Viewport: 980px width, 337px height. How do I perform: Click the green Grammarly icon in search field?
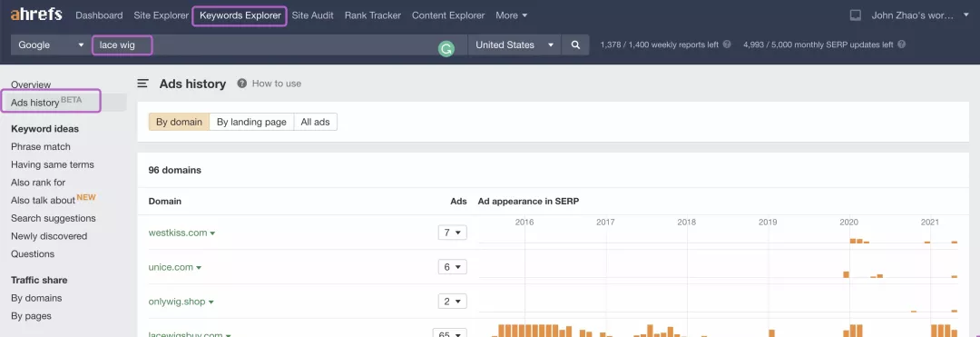pyautogui.click(x=446, y=49)
